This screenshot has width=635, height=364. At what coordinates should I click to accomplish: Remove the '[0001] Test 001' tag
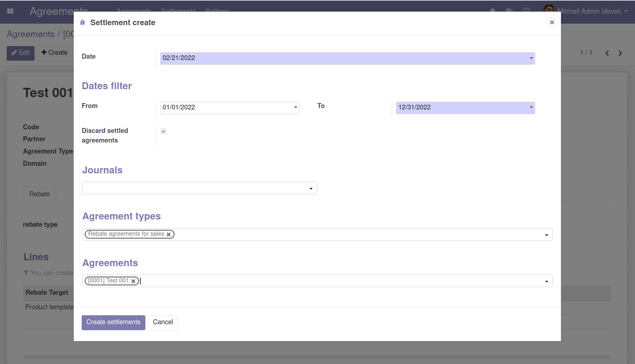(x=133, y=281)
